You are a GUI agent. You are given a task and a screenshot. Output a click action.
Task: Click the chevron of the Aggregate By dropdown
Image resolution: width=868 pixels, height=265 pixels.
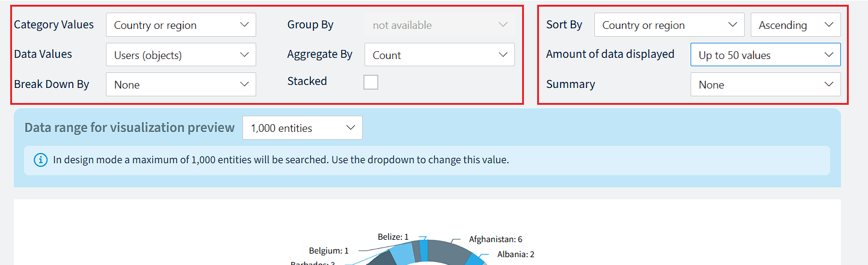click(x=503, y=55)
